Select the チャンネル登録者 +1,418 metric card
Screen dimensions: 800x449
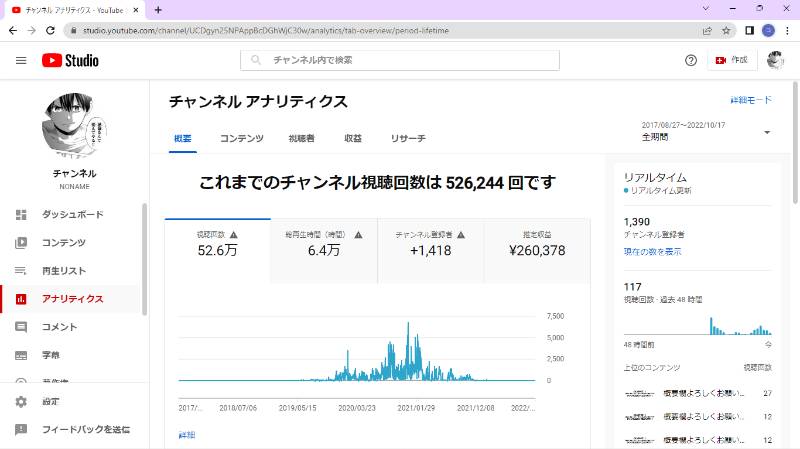(431, 250)
